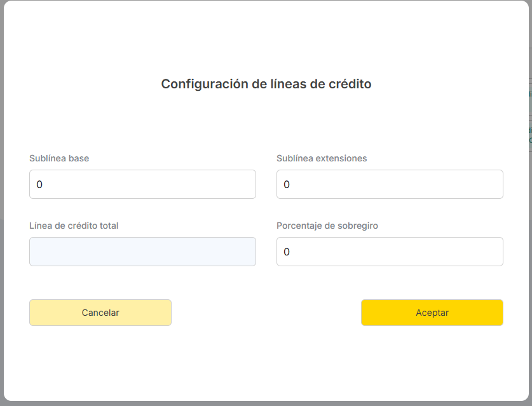This screenshot has height=406, width=532.
Task: Click the word 'crédito' in the dialog title
Action: [348, 84]
